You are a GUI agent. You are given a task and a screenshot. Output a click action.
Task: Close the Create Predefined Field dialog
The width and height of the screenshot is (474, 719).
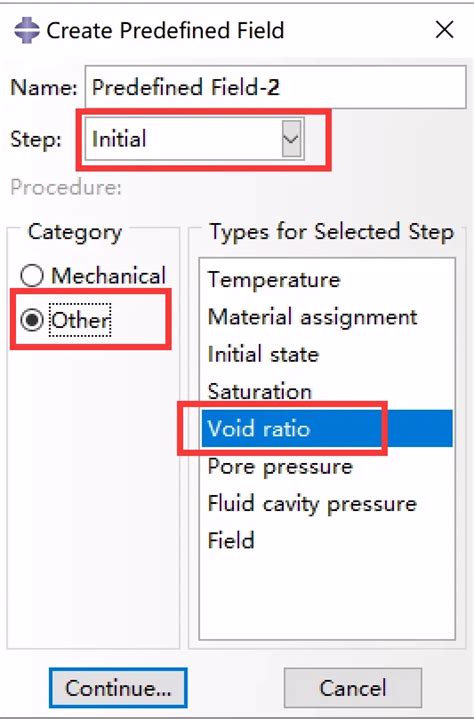[444, 30]
